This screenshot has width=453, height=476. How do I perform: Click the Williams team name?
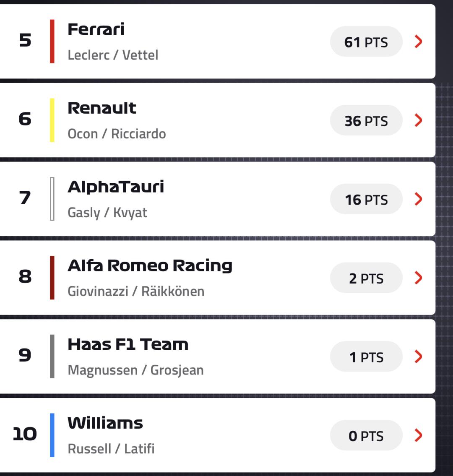105,423
